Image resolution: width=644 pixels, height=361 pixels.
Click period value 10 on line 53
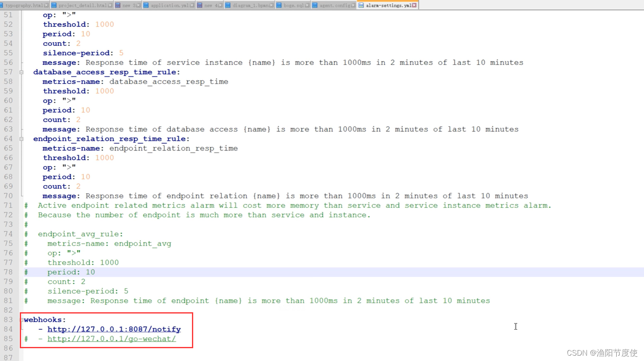click(85, 34)
